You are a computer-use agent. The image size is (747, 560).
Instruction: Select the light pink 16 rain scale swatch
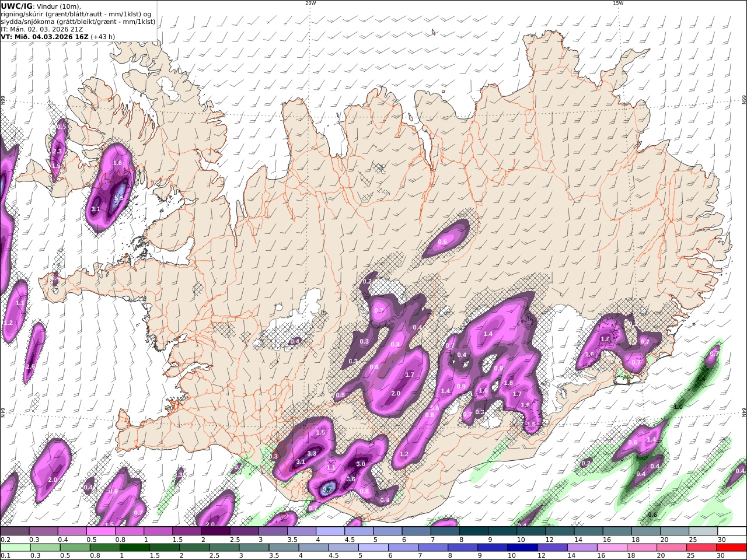(613, 548)
